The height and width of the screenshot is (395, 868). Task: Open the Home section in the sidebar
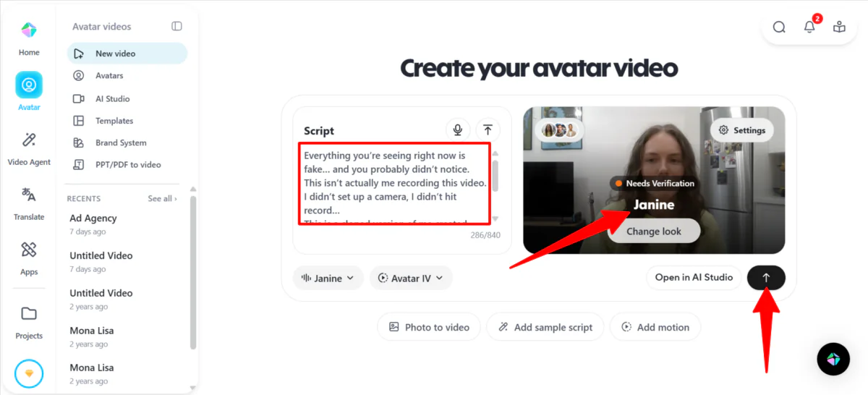[x=29, y=38]
